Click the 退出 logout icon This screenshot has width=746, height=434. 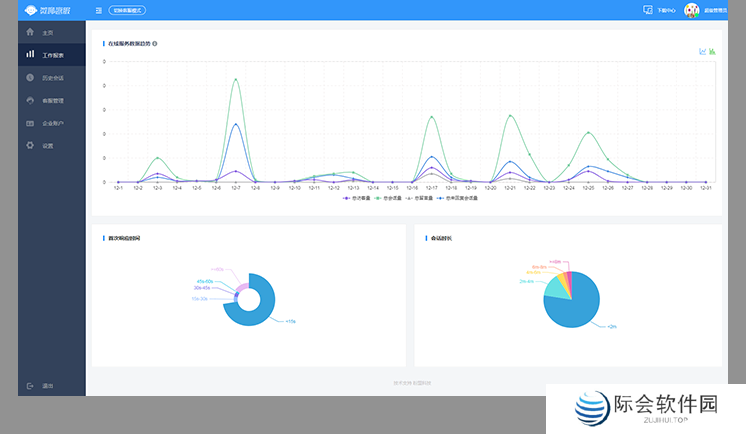[32, 386]
